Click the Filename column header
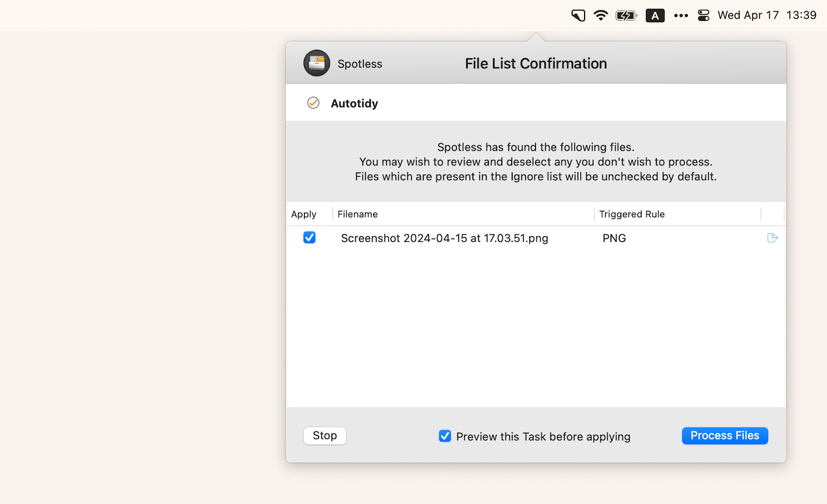The height and width of the screenshot is (504, 827). pyautogui.click(x=358, y=214)
